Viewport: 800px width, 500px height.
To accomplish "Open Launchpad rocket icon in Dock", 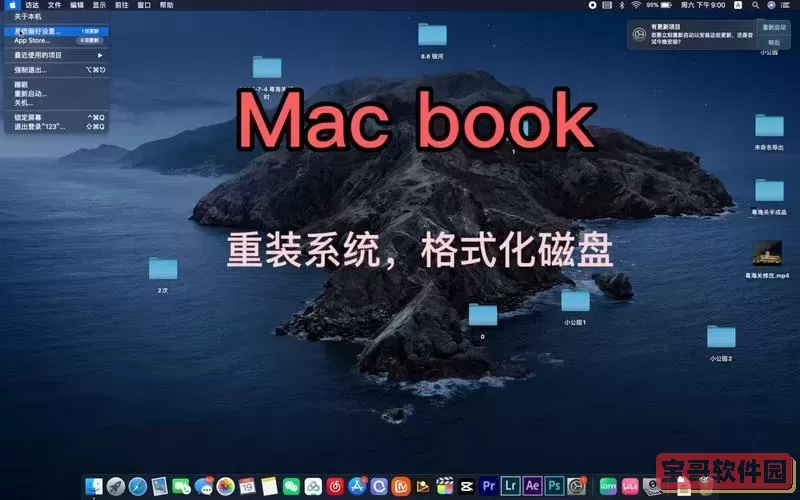I will click(115, 486).
